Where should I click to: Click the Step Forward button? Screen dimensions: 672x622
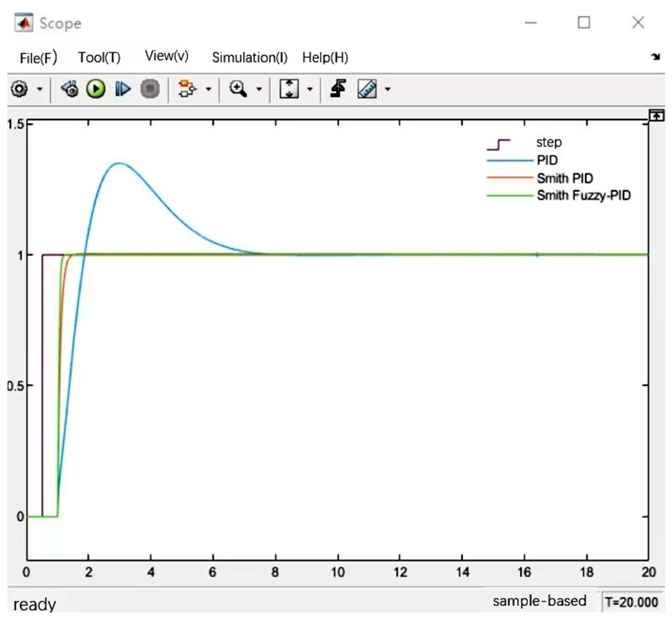click(123, 89)
